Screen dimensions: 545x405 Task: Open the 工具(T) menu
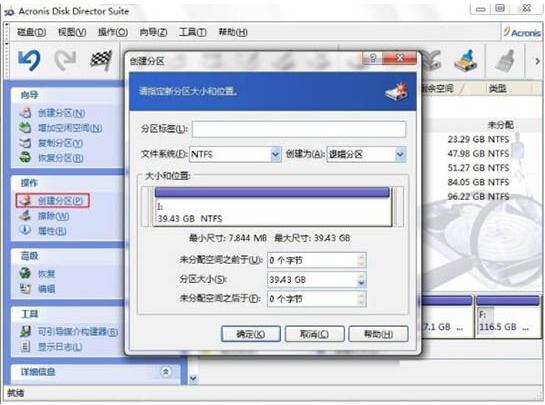193,32
